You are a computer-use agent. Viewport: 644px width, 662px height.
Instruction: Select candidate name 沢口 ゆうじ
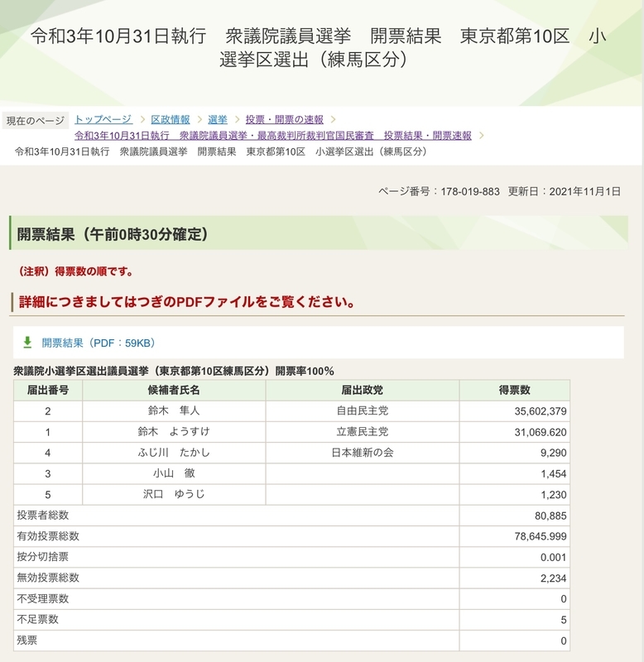click(x=174, y=494)
